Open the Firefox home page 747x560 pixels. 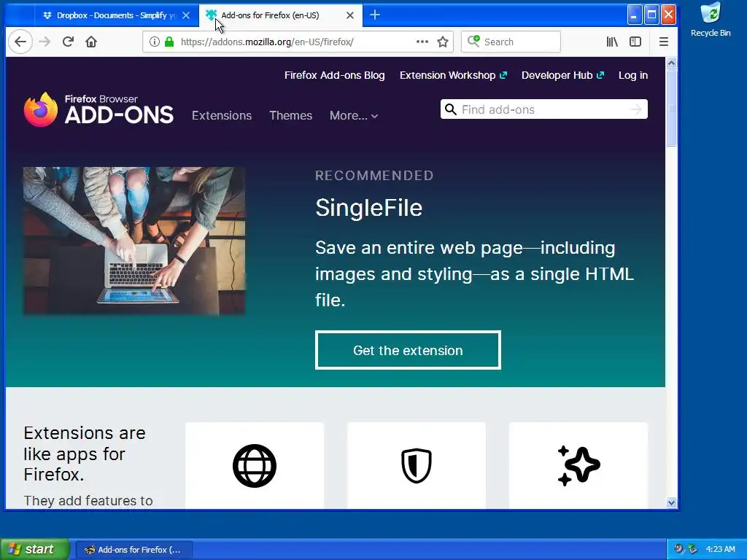pyautogui.click(x=91, y=42)
